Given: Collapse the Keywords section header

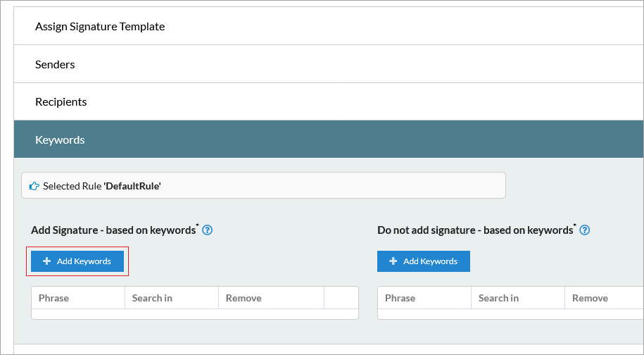Looking at the screenshot, I should pyautogui.click(x=60, y=139).
